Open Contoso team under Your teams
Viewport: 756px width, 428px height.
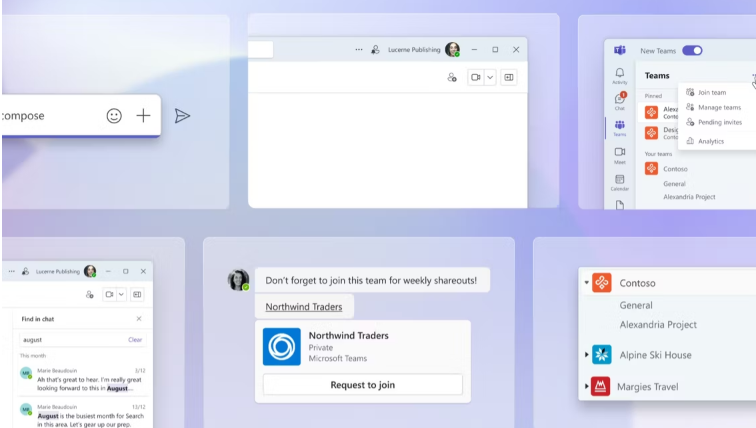(675, 169)
